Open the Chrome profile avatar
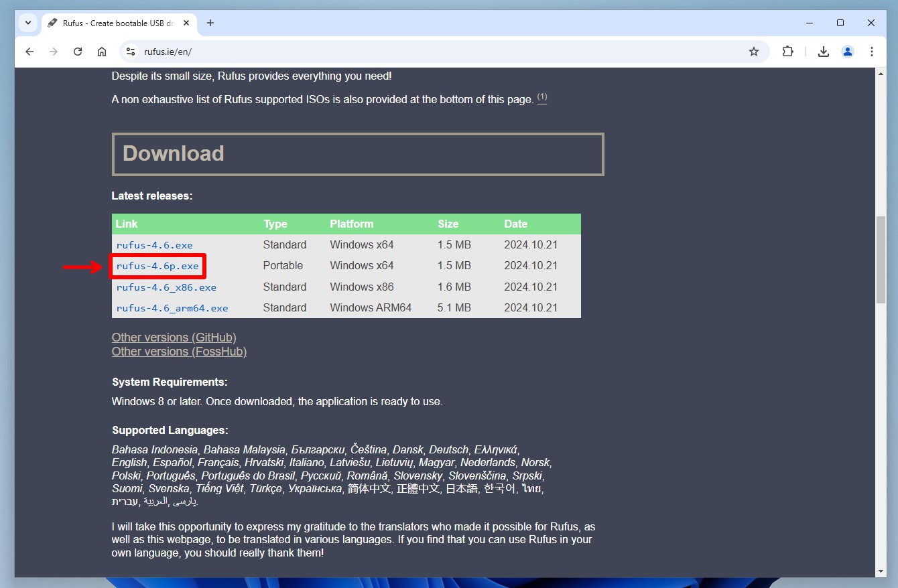The width and height of the screenshot is (898, 588). pos(848,52)
